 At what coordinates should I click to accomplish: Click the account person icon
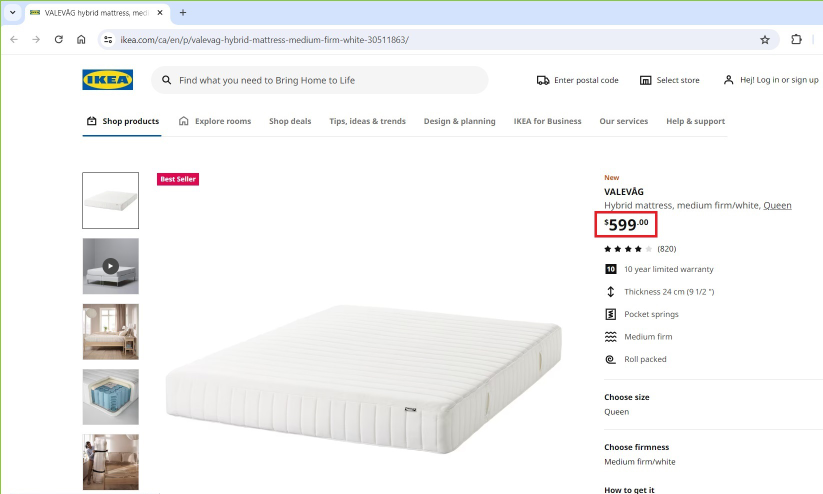(729, 80)
